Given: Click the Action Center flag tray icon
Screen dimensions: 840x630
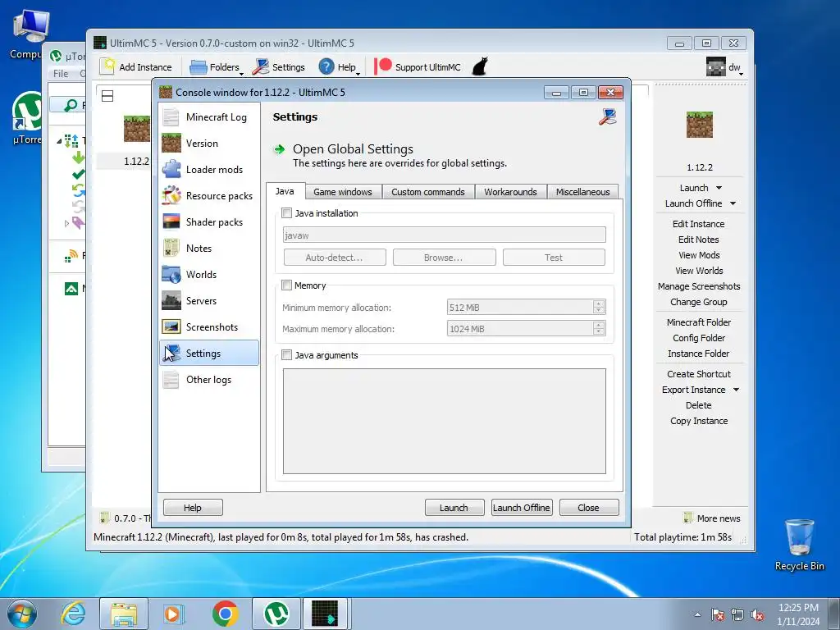Looking at the screenshot, I should [x=718, y=614].
